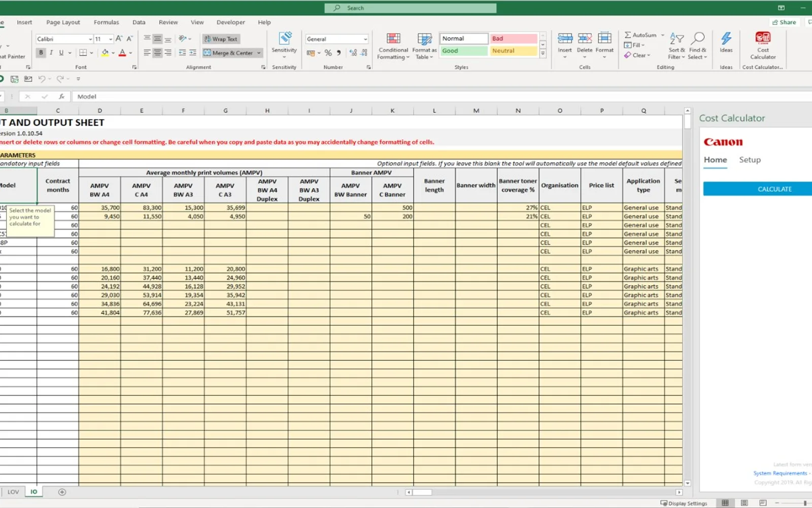Click the Undo arrow icon
The image size is (812, 508).
[42, 79]
